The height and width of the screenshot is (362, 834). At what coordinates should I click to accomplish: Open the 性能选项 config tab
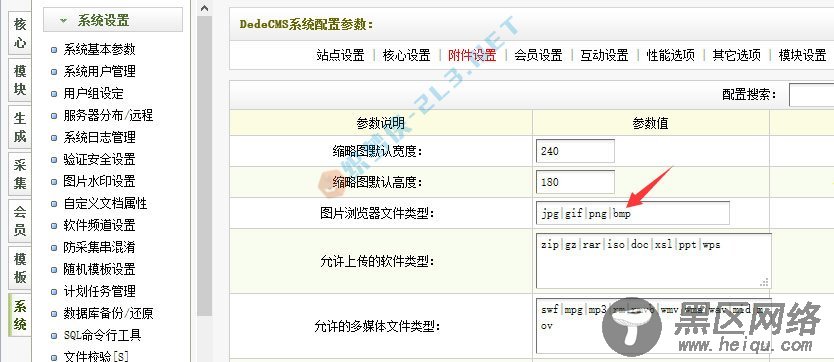(x=670, y=55)
